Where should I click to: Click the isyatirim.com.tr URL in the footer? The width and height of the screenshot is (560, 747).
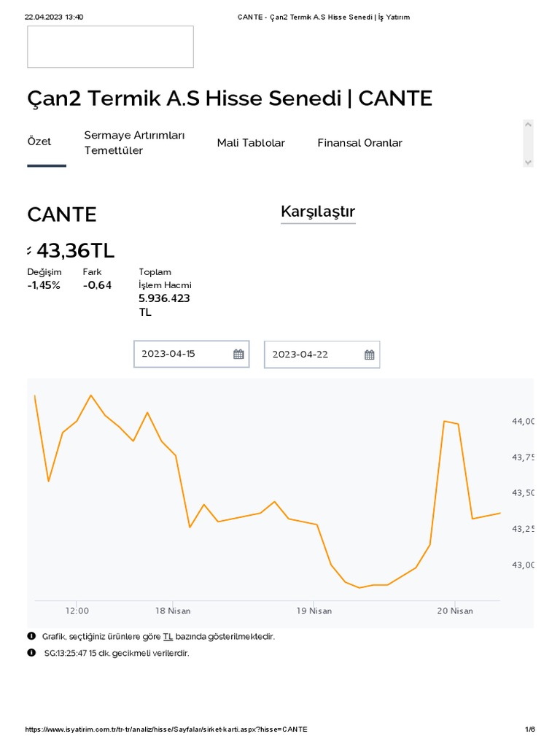pos(166,729)
